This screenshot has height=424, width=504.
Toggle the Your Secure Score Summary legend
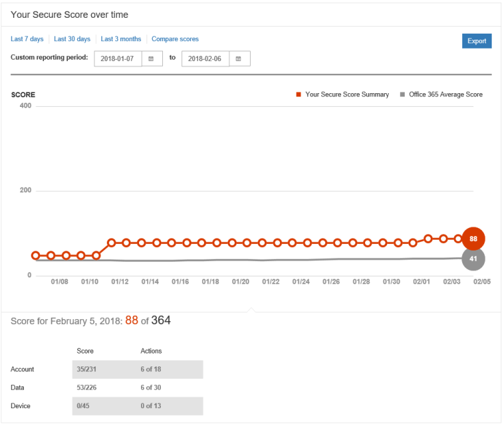tap(342, 95)
